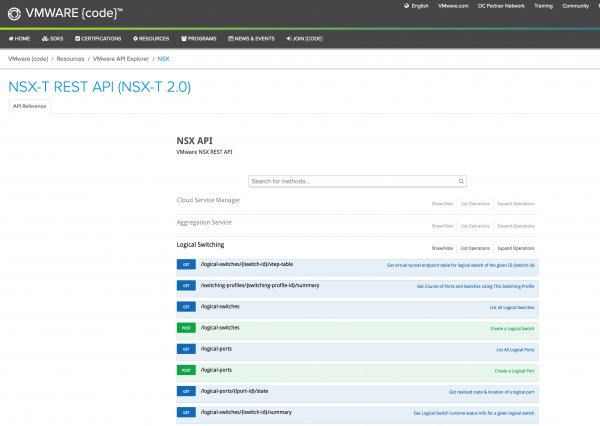Open /logical-switches/{lswitch-id}/summary path
Viewport: 600px width, 426px height.
pos(246,413)
